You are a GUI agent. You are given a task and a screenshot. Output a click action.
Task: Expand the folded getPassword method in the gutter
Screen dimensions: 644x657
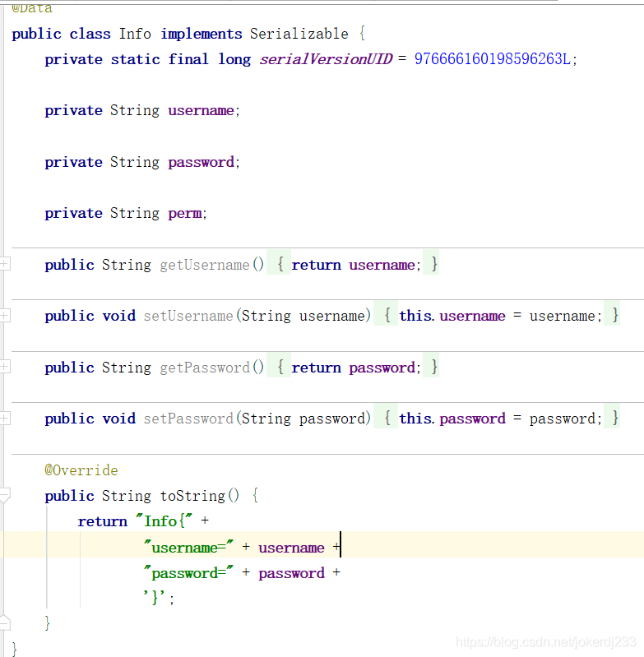5,367
